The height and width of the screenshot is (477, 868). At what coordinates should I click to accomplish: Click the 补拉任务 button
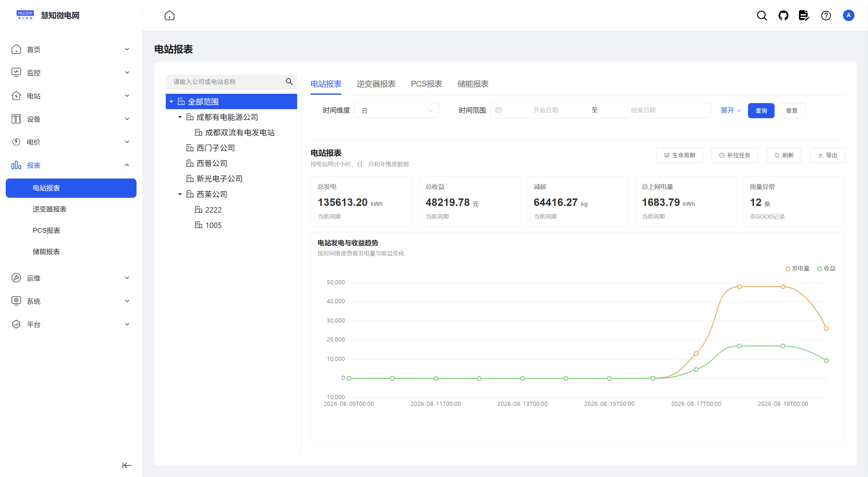(x=734, y=155)
